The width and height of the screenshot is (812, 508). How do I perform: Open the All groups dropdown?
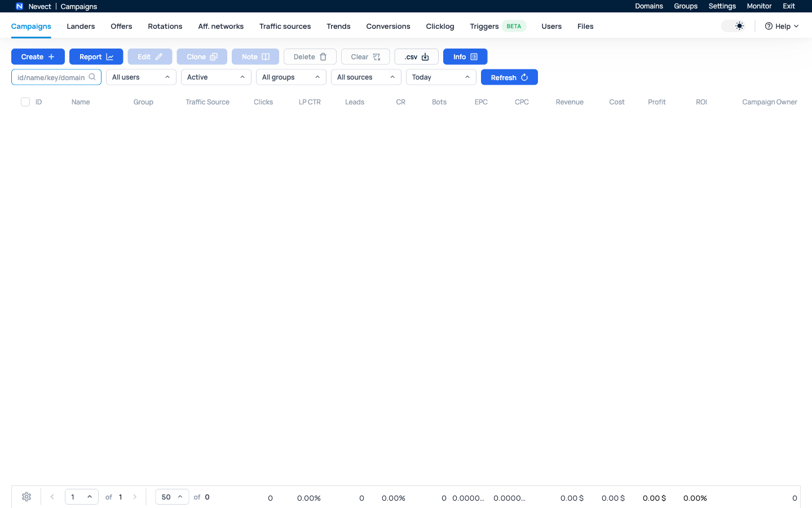tap(291, 77)
